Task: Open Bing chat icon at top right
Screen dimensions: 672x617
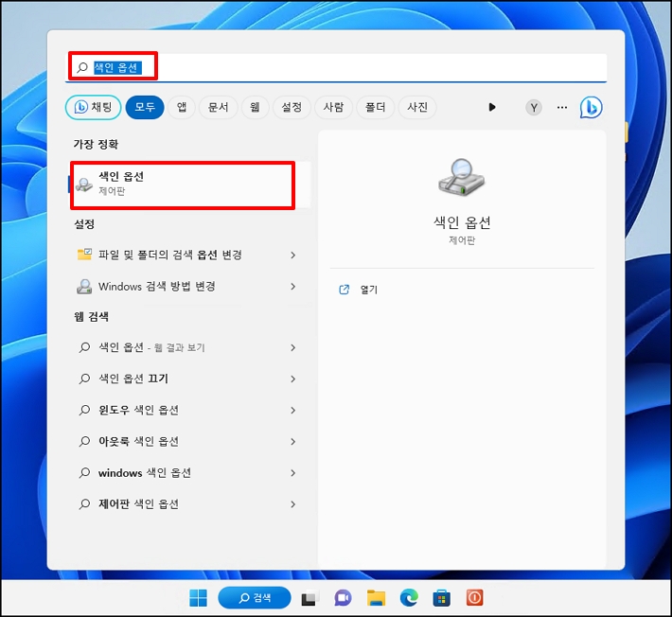Action: 591,107
